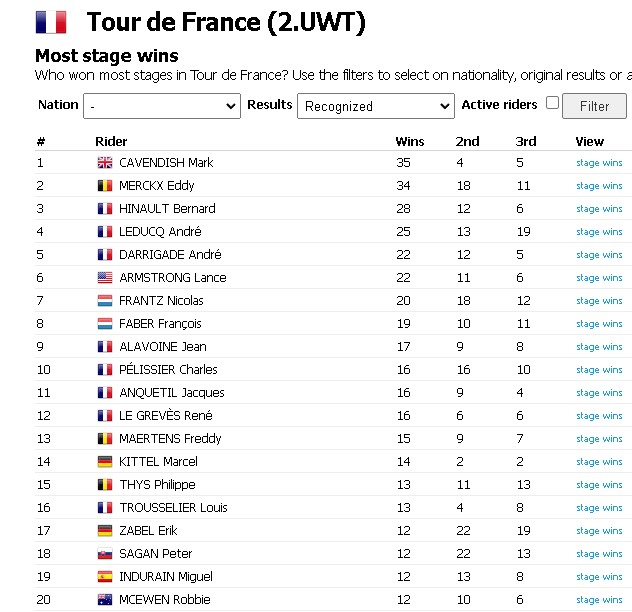Click the German flag beside KITTEL Marcel
This screenshot has height=612, width=632.
pos(105,462)
